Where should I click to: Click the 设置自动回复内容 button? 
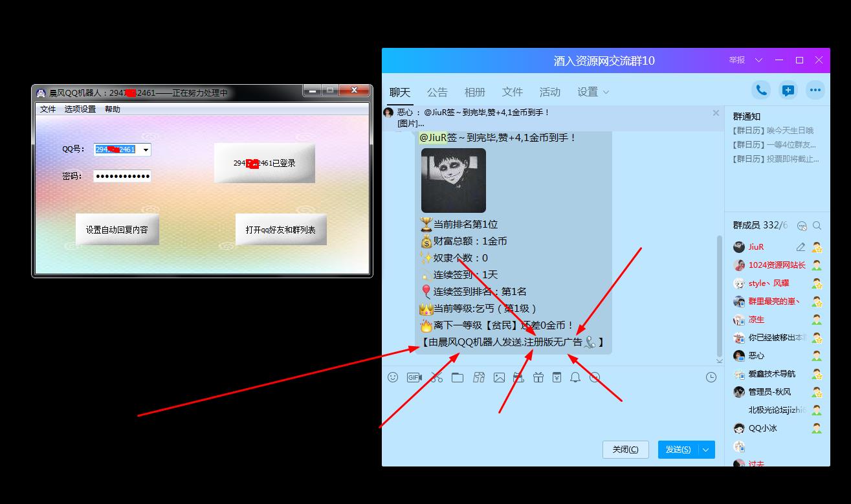coord(117,230)
